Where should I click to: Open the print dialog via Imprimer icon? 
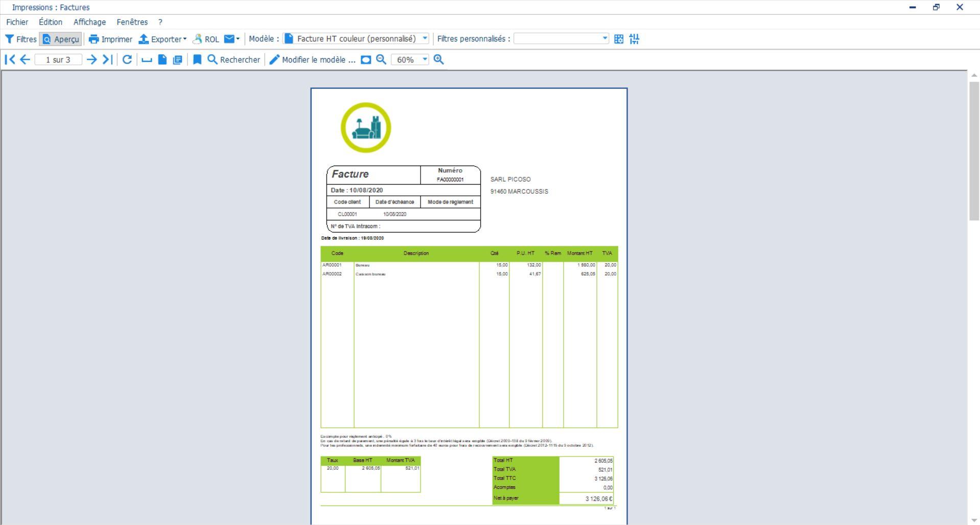point(111,39)
